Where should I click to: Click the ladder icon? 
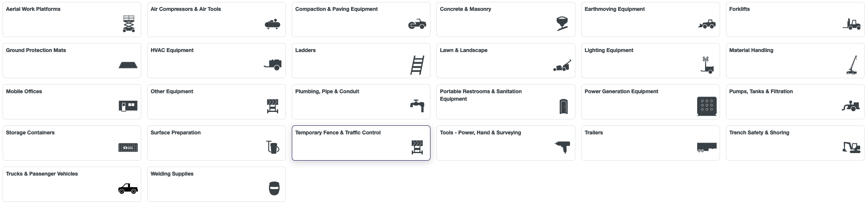[417, 65]
